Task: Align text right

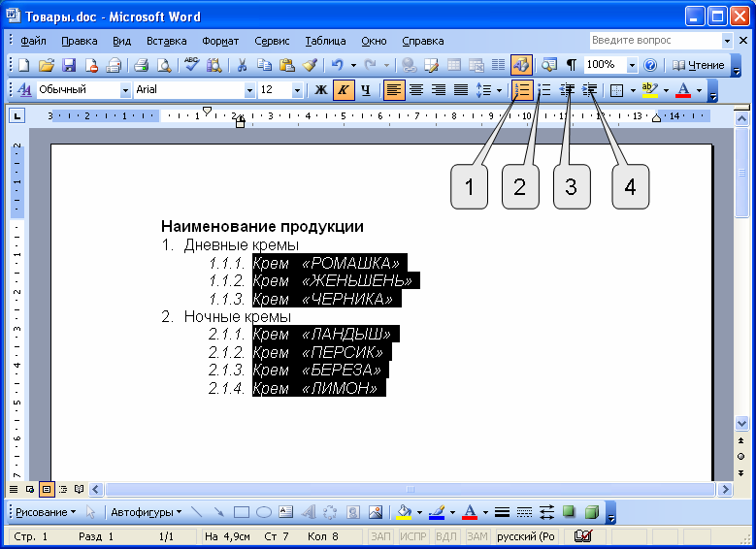Action: tap(439, 90)
